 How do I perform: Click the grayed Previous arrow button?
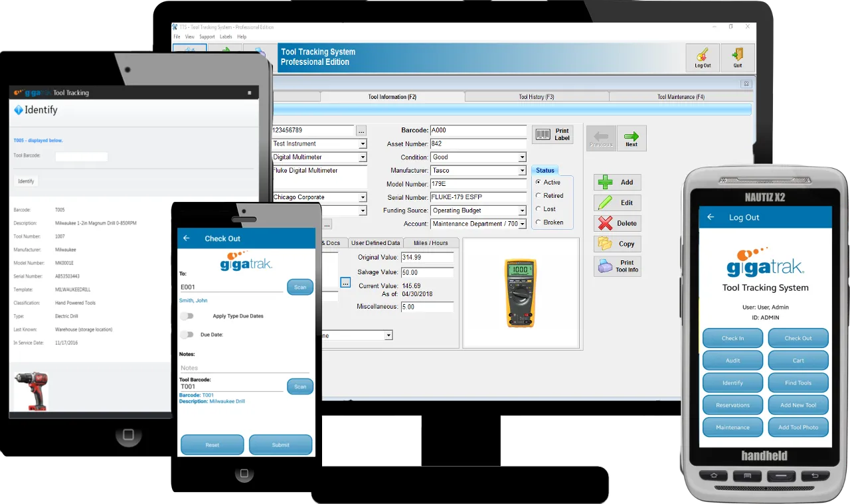tap(601, 138)
